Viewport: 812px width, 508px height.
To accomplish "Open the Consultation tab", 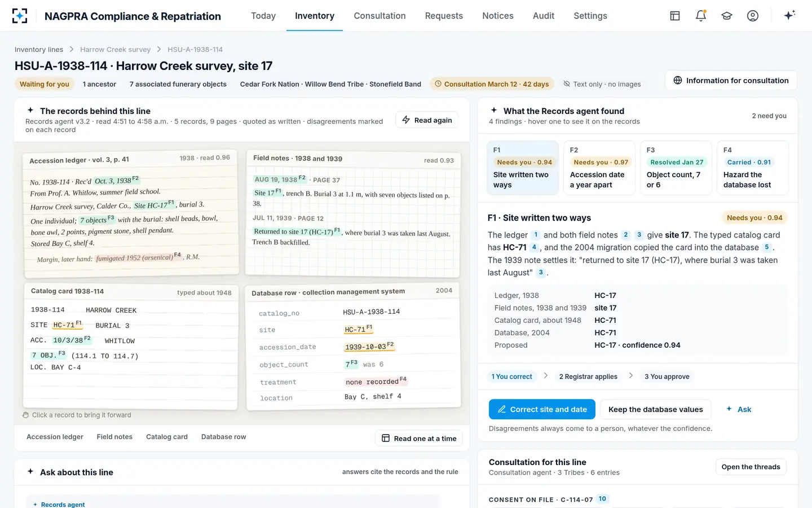I will 379,16.
